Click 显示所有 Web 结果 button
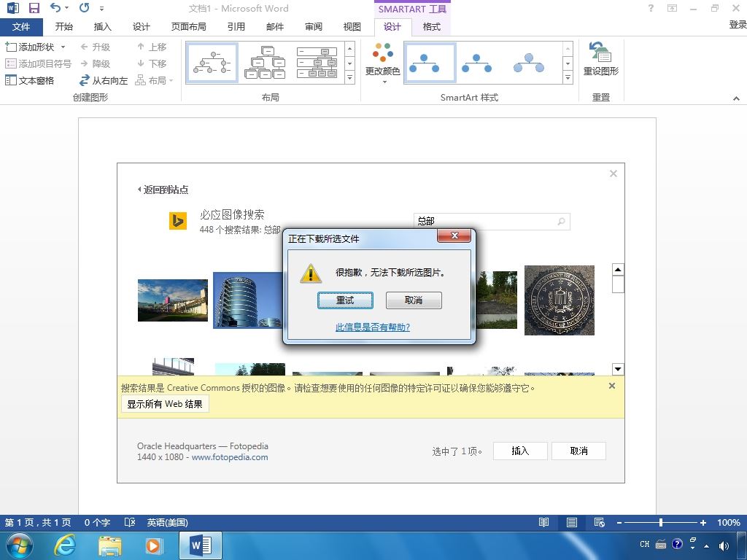 point(165,404)
